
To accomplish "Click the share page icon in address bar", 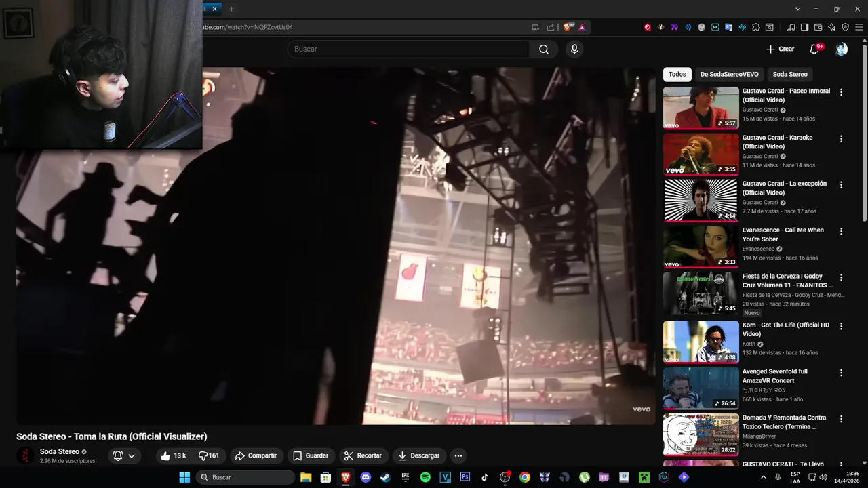I will click(551, 27).
